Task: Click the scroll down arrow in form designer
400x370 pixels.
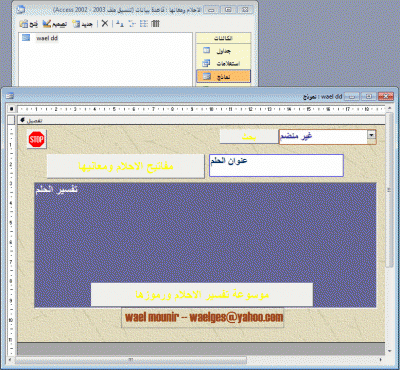Action: (x=389, y=351)
